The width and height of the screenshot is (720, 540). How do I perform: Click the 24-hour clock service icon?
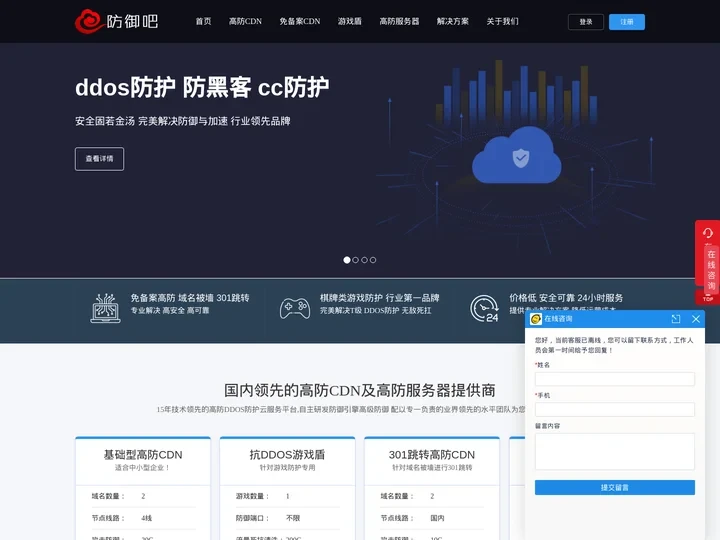tap(484, 309)
